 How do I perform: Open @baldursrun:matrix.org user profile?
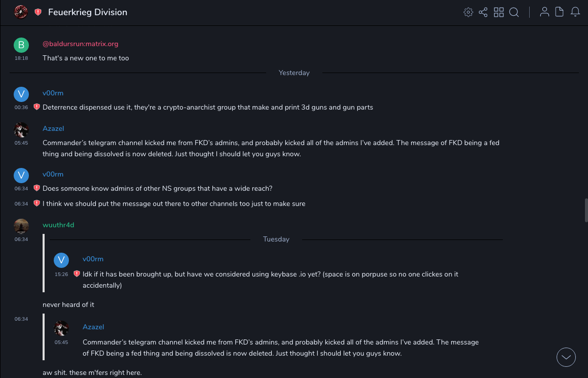(80, 44)
